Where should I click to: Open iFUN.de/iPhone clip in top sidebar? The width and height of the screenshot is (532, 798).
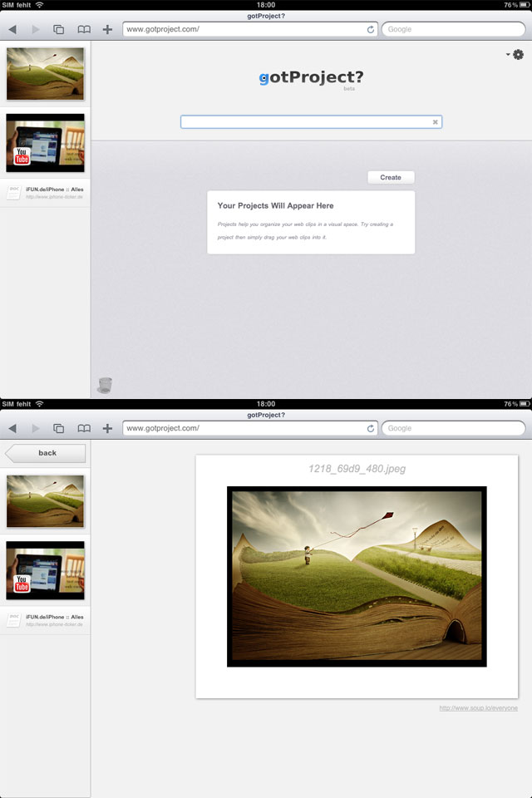46,193
